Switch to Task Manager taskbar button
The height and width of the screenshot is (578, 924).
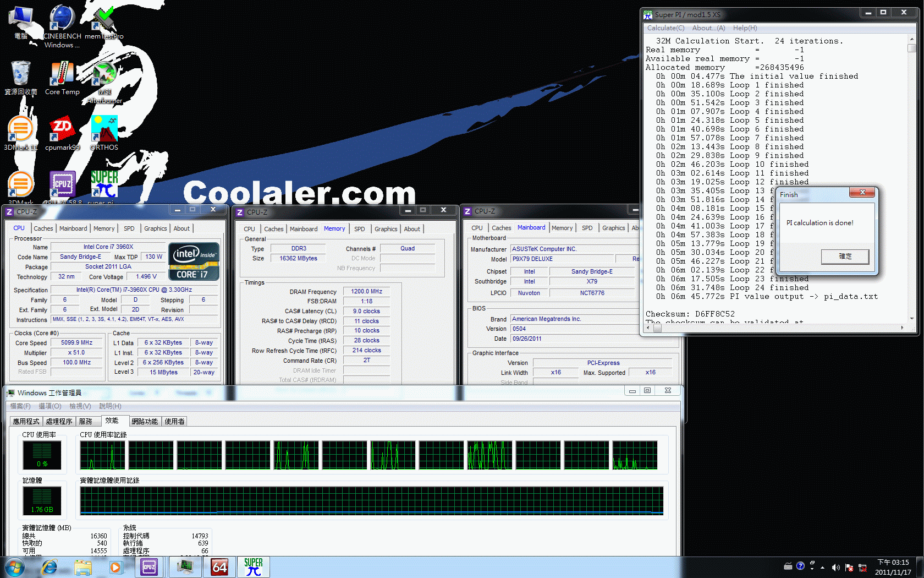pos(185,567)
